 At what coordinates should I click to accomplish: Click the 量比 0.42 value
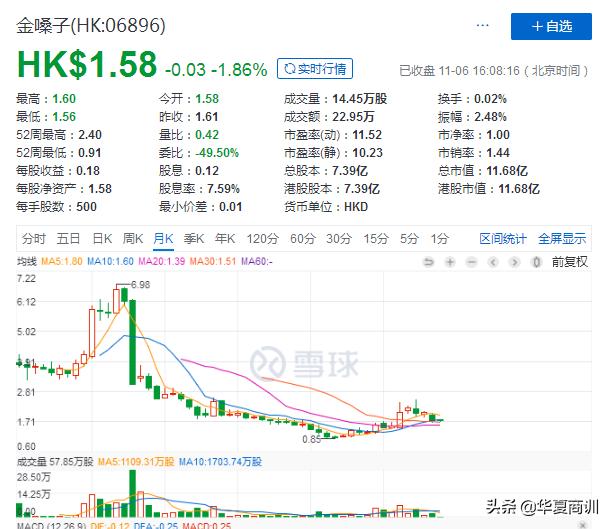tap(207, 135)
